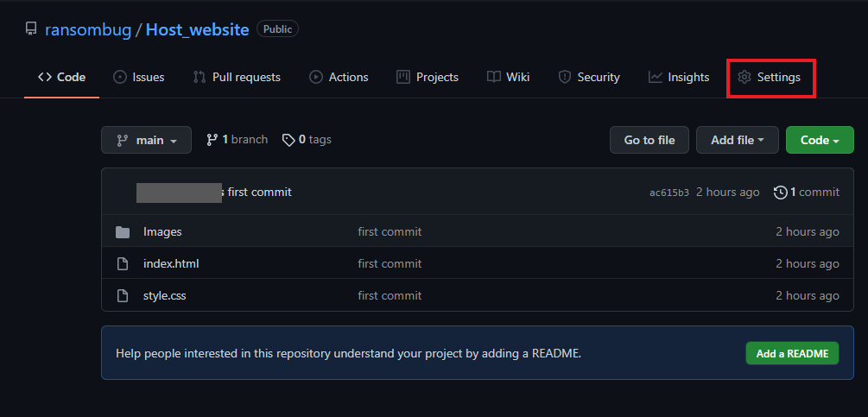Image resolution: width=868 pixels, height=417 pixels.
Task: Expand the Add file dropdown
Action: point(737,140)
